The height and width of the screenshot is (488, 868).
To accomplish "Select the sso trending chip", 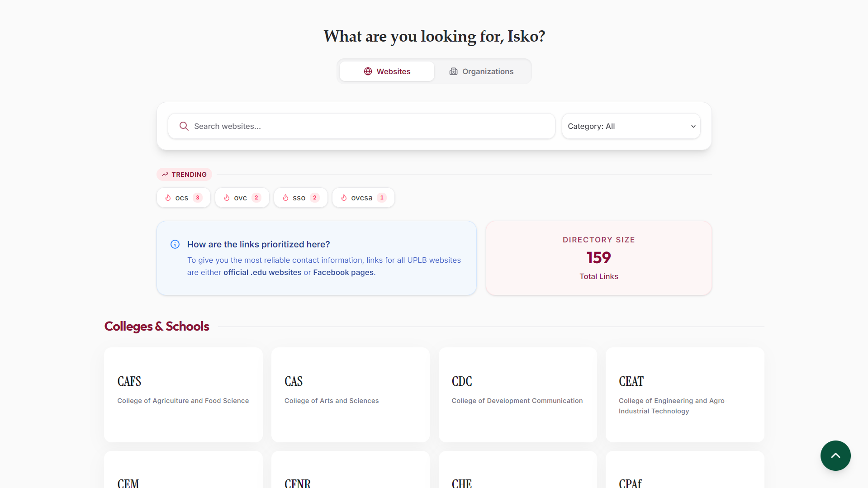I will pyautogui.click(x=301, y=198).
